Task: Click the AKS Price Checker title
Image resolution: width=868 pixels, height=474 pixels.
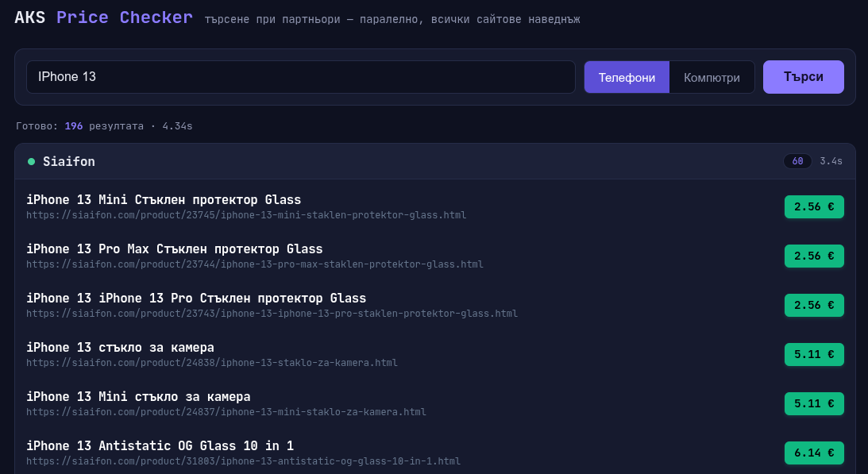Action: (103, 17)
